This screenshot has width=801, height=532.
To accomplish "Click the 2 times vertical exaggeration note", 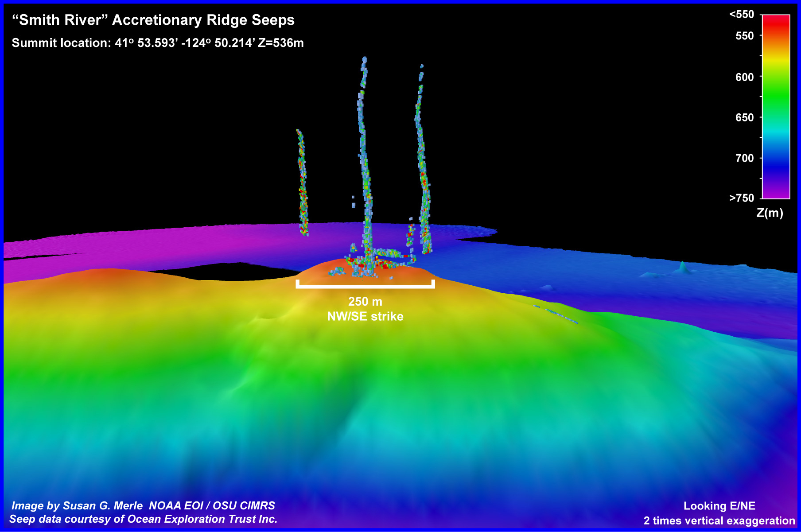I will point(719,520).
